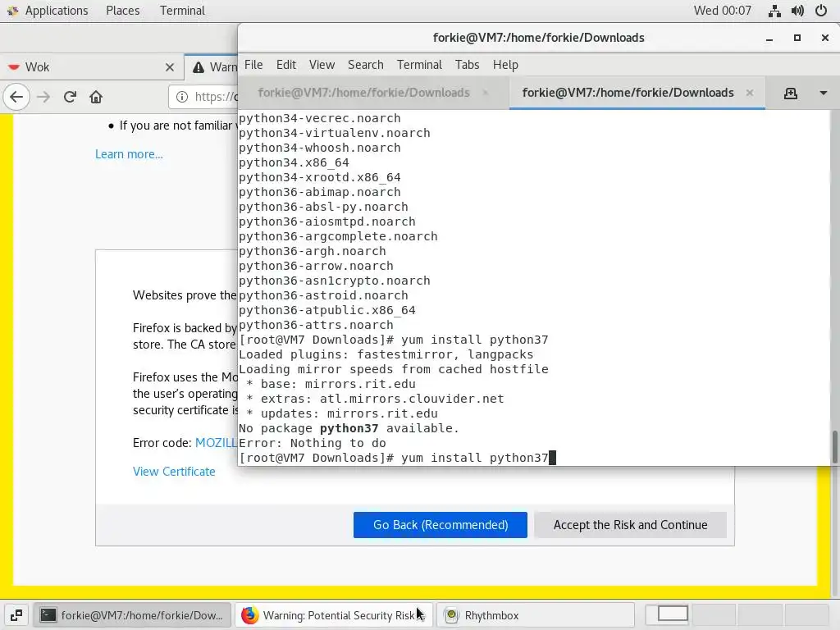Image resolution: width=840 pixels, height=630 pixels.
Task: Click the power icon in top panel
Action: click(820, 11)
